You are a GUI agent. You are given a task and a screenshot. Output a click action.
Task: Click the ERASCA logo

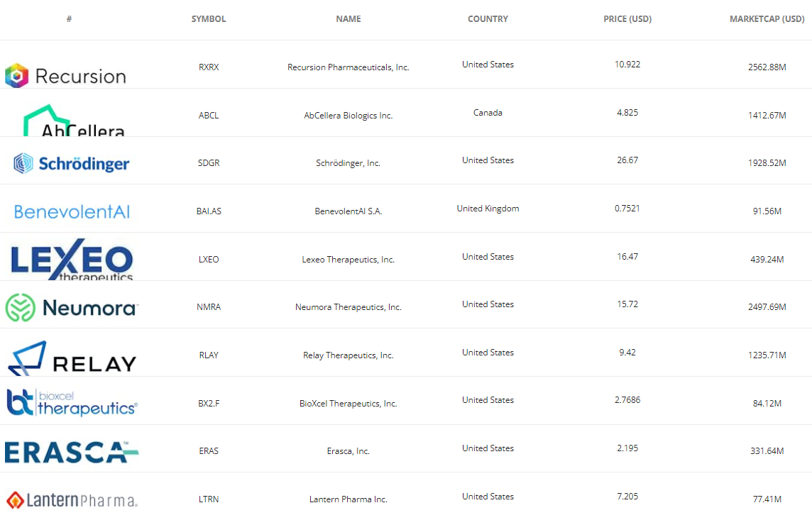[x=72, y=452]
